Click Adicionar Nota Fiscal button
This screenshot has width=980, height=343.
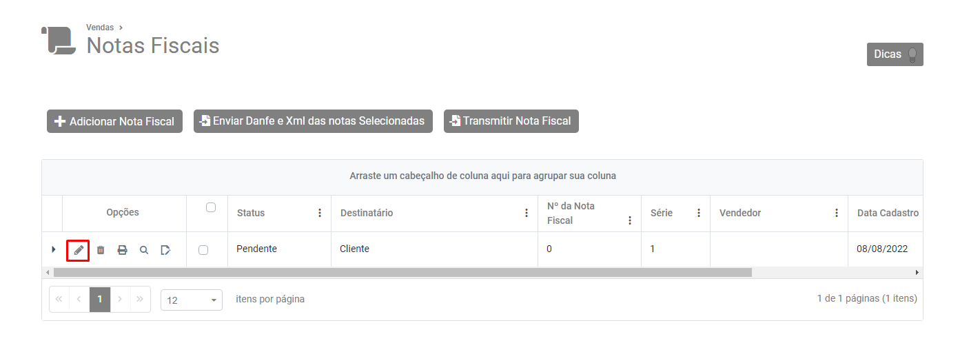114,121
